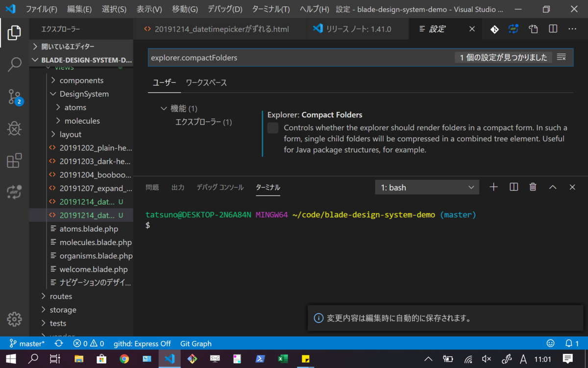Split the terminal panel
Screen dimensions: 588x368
point(514,187)
